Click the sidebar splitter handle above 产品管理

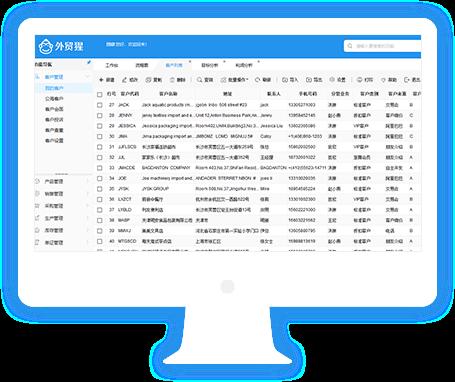pos(61,174)
